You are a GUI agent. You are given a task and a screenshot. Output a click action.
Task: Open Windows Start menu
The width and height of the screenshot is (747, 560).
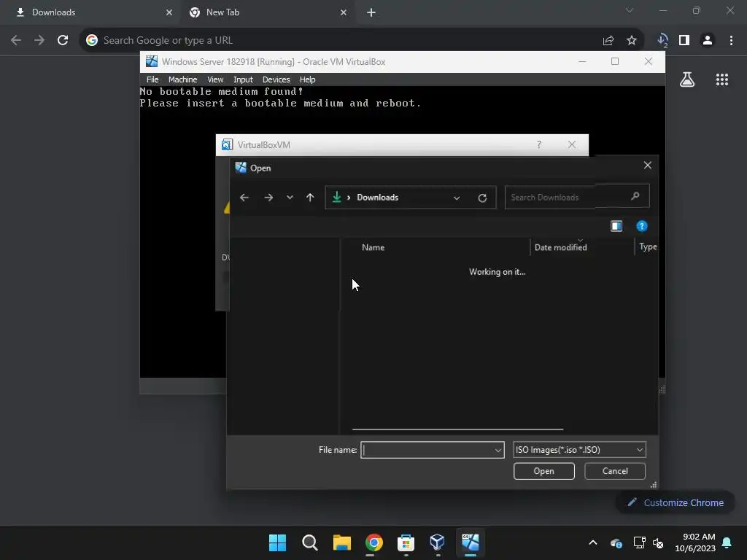tap(277, 542)
